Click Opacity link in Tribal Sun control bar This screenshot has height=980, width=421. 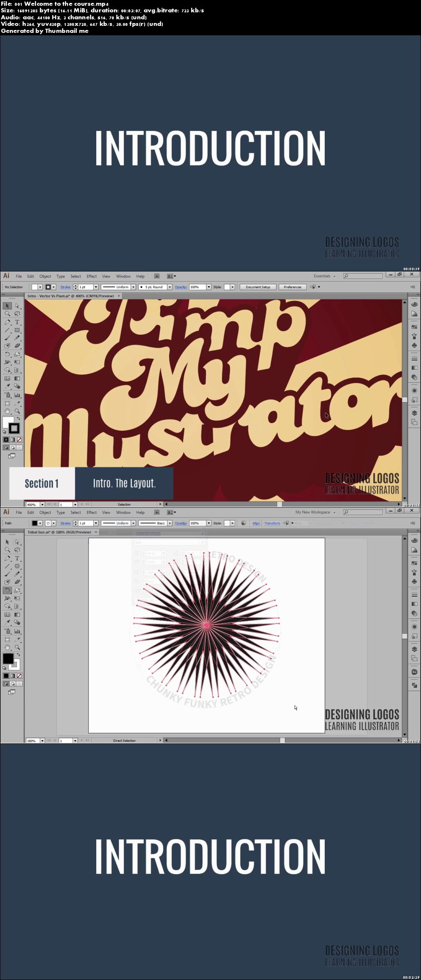[181, 523]
